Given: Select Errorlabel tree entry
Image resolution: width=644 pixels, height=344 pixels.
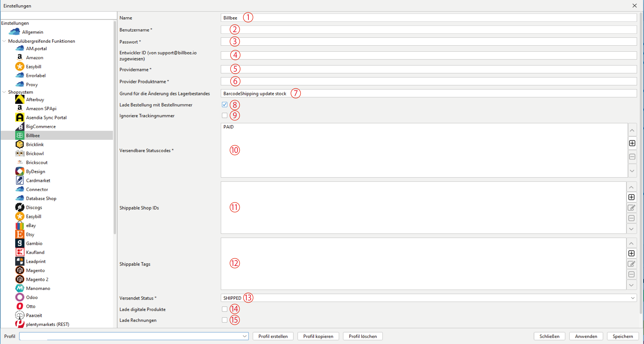Looking at the screenshot, I should tap(36, 76).
